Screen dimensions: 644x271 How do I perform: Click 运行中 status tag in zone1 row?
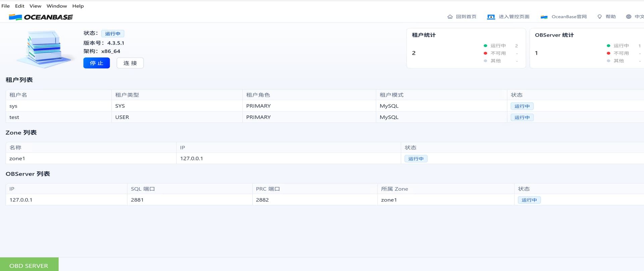416,159
